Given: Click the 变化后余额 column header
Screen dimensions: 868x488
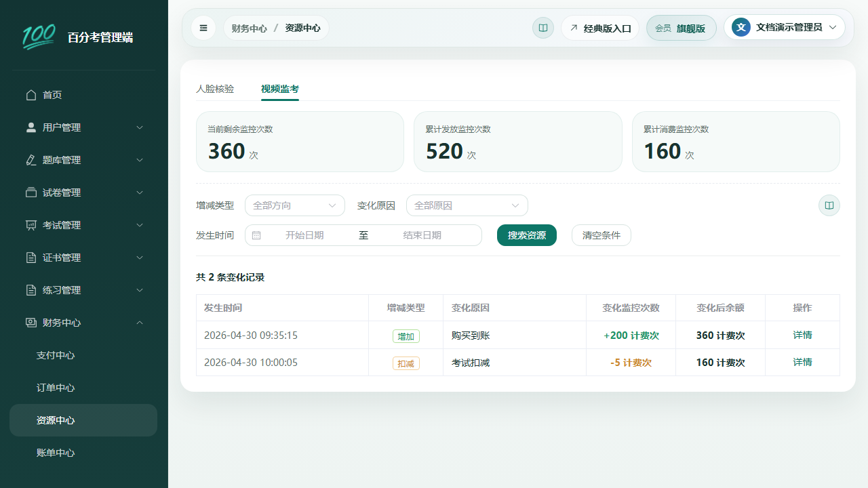Looking at the screenshot, I should pyautogui.click(x=720, y=308).
